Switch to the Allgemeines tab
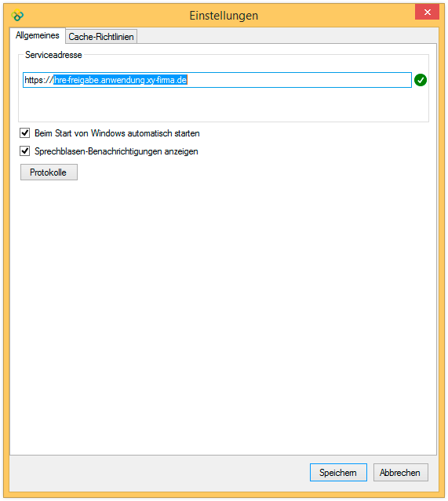The image size is (448, 501). pos(38,35)
